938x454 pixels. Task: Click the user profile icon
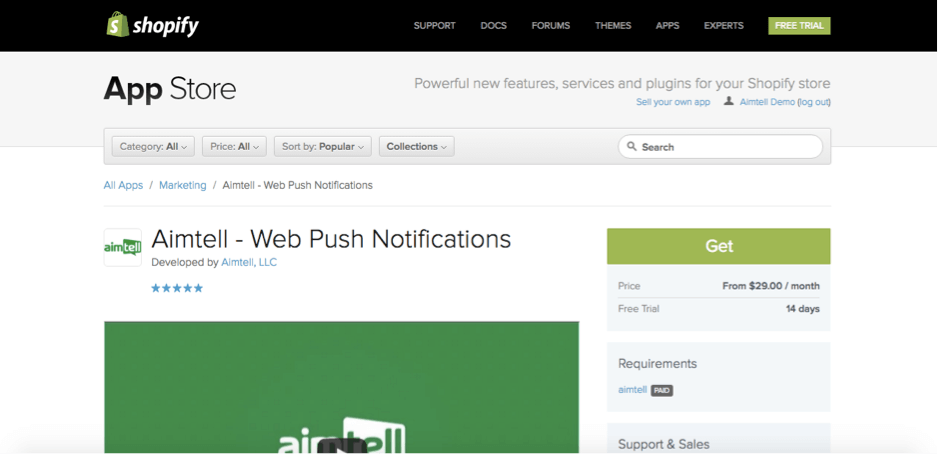[729, 101]
